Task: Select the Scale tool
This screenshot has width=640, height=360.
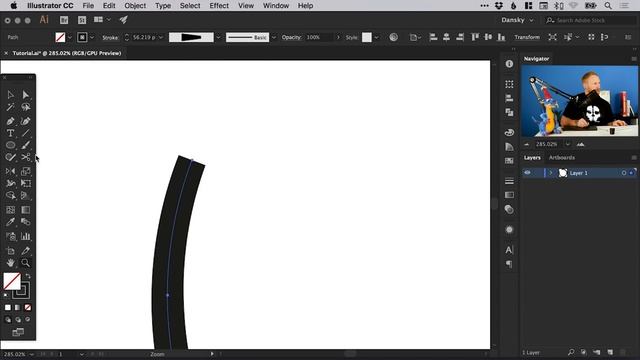Action: click(26, 171)
